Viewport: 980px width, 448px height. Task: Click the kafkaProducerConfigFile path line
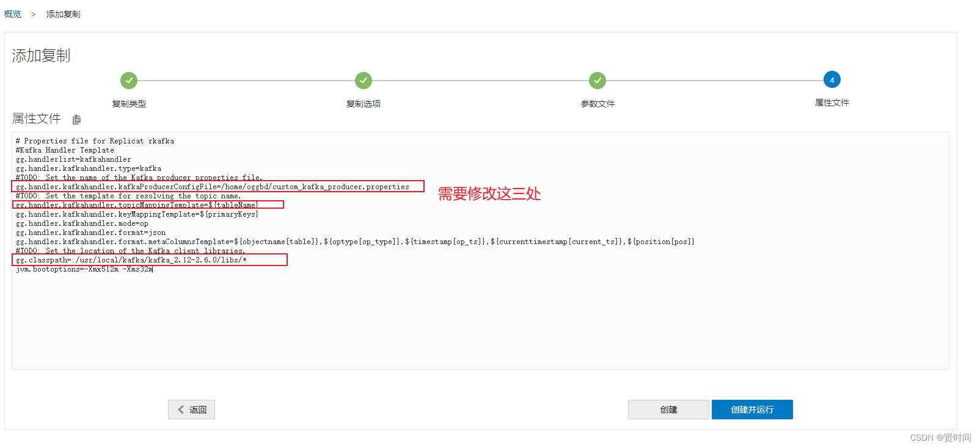tap(213, 187)
